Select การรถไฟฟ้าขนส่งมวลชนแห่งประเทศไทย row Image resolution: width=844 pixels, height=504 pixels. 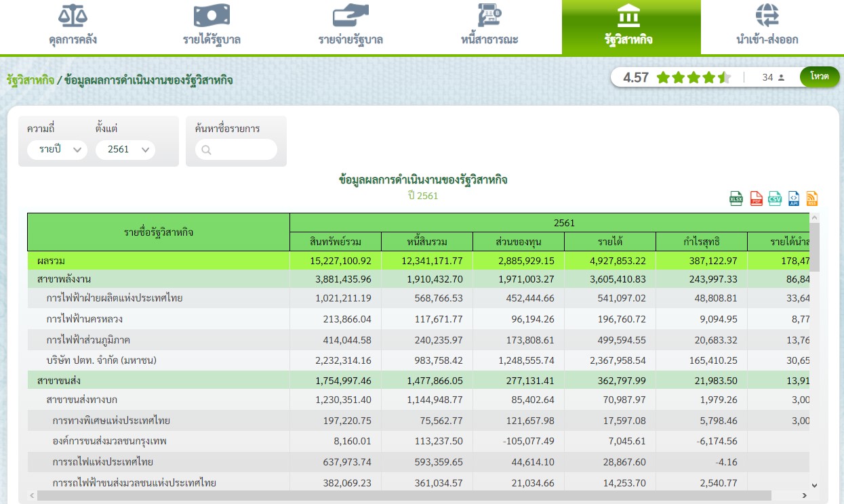tap(419, 482)
